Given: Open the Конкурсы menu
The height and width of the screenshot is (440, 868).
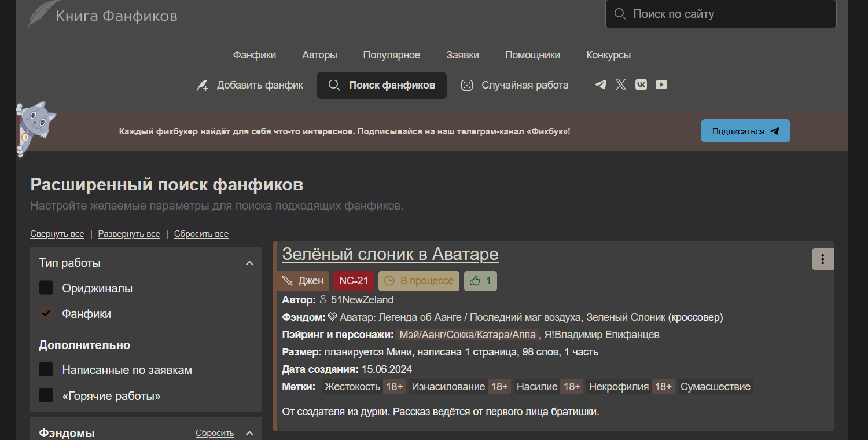Looking at the screenshot, I should pos(608,55).
